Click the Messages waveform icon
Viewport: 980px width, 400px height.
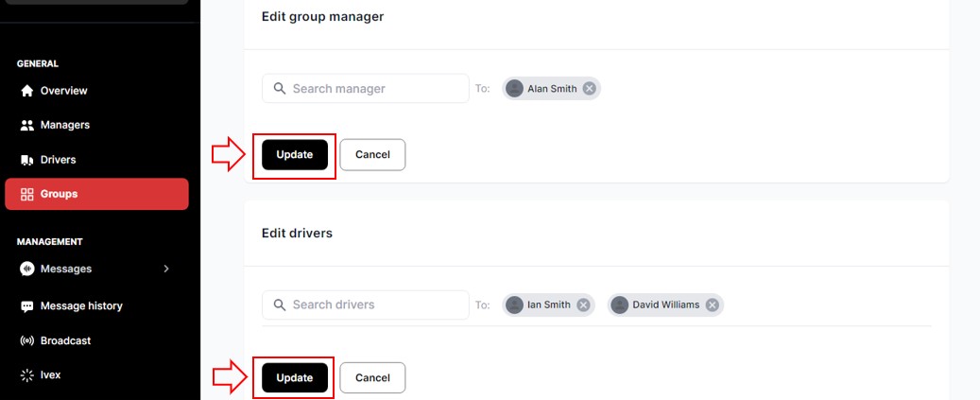point(27,269)
